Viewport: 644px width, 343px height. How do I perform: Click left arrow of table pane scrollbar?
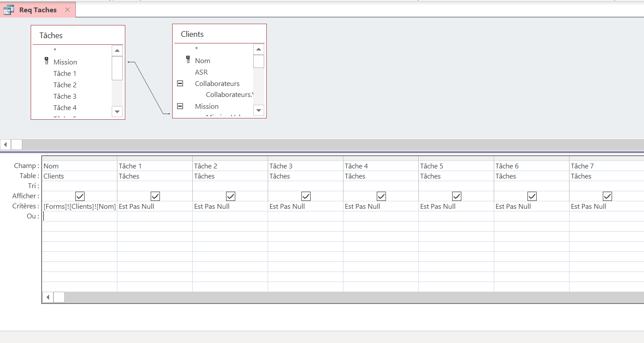(x=5, y=144)
